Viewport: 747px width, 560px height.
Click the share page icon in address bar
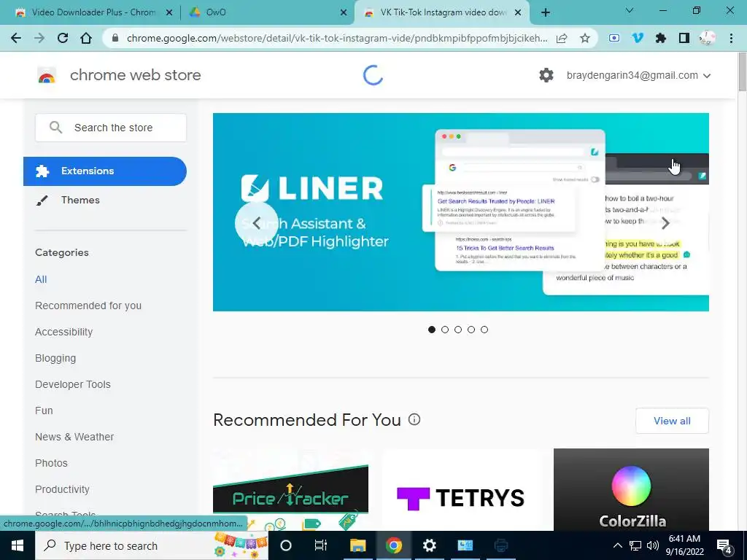(x=562, y=38)
